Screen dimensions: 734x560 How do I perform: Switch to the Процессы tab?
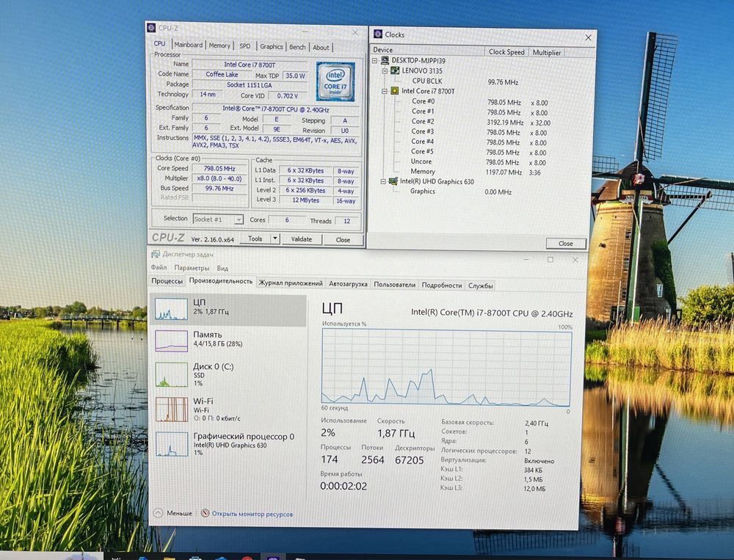(x=167, y=281)
